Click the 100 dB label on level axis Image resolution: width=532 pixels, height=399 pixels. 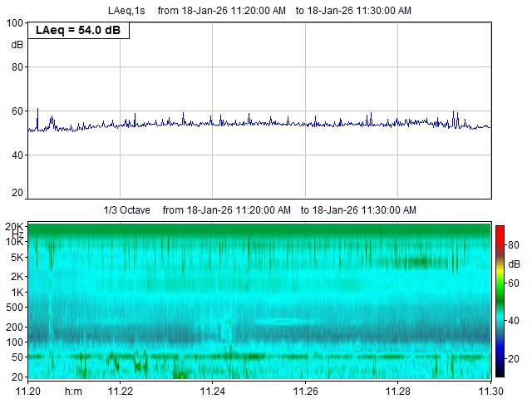pyautogui.click(x=16, y=23)
